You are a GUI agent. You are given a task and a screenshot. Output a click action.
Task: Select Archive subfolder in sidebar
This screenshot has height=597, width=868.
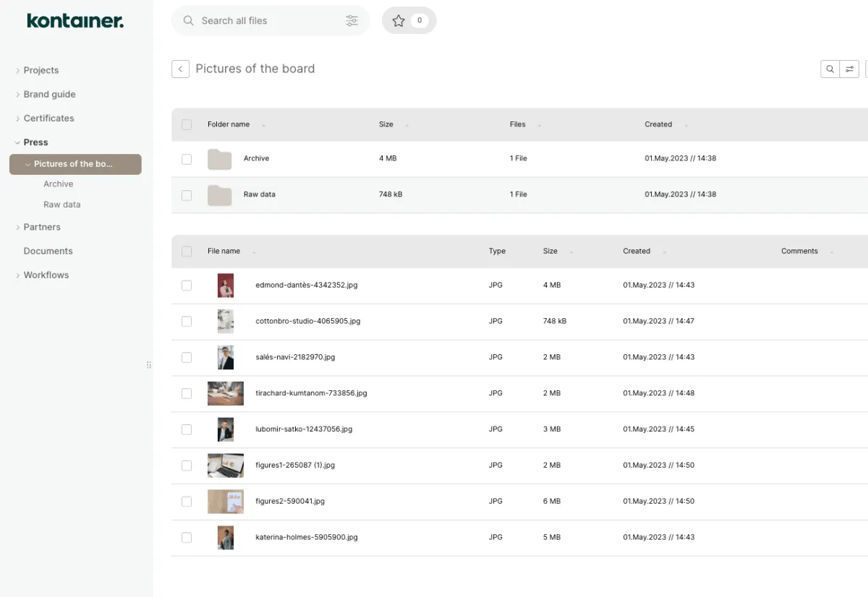pos(59,184)
